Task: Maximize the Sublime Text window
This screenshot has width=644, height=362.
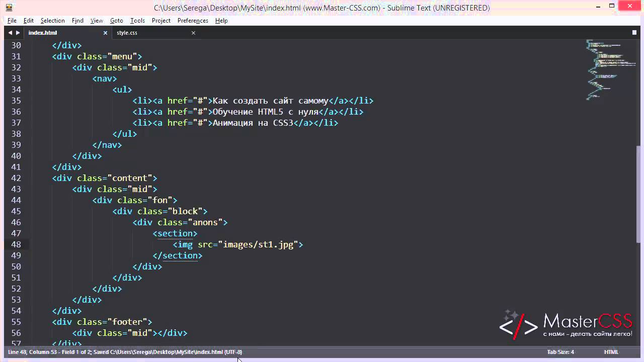Action: point(612,6)
